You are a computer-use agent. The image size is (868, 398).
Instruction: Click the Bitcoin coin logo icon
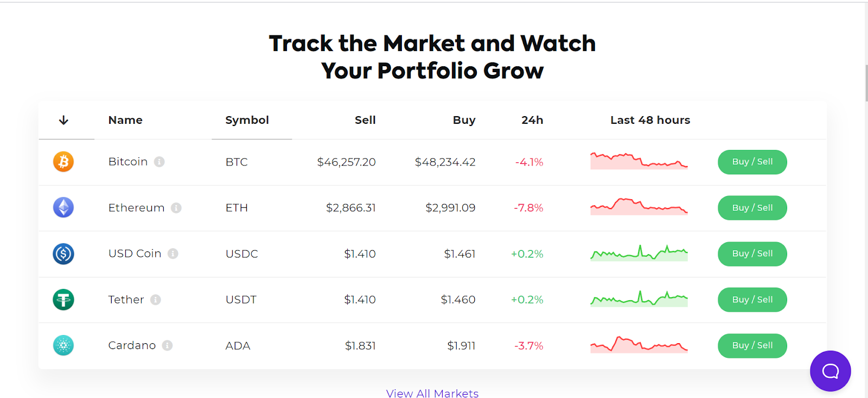pos(63,162)
